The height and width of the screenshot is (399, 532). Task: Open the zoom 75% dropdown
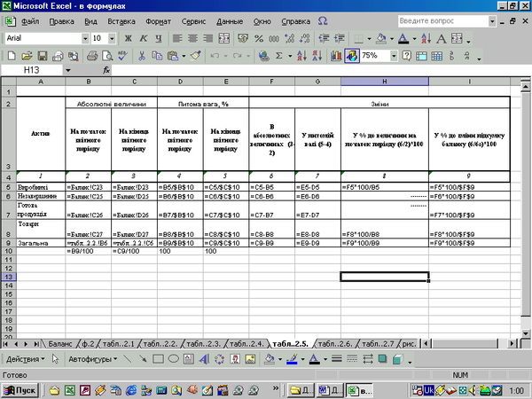click(394, 56)
